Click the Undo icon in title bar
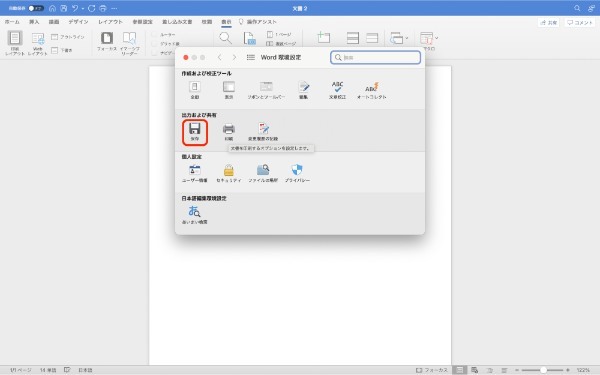 click(x=75, y=8)
